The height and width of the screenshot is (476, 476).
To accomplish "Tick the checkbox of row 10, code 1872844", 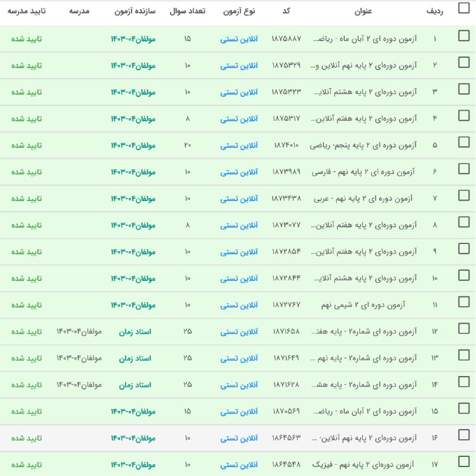I will tap(464, 275).
